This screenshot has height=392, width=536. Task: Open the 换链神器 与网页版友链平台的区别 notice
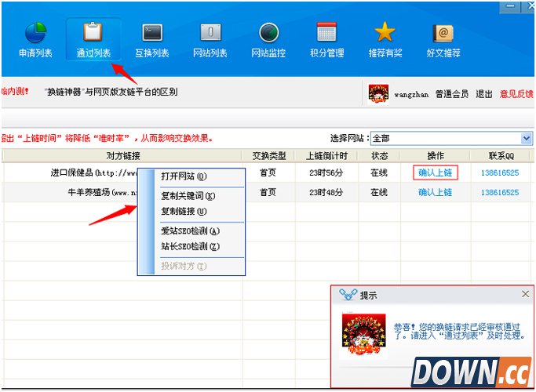click(111, 92)
